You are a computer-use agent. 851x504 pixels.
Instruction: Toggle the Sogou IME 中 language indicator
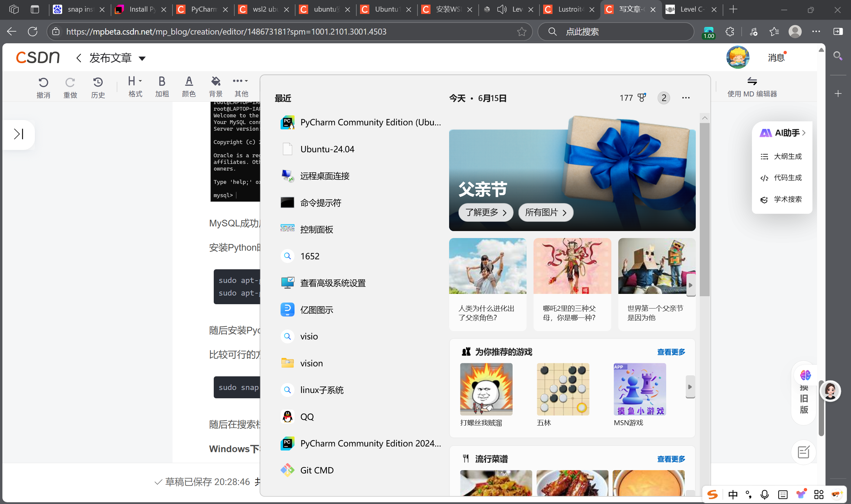733,494
